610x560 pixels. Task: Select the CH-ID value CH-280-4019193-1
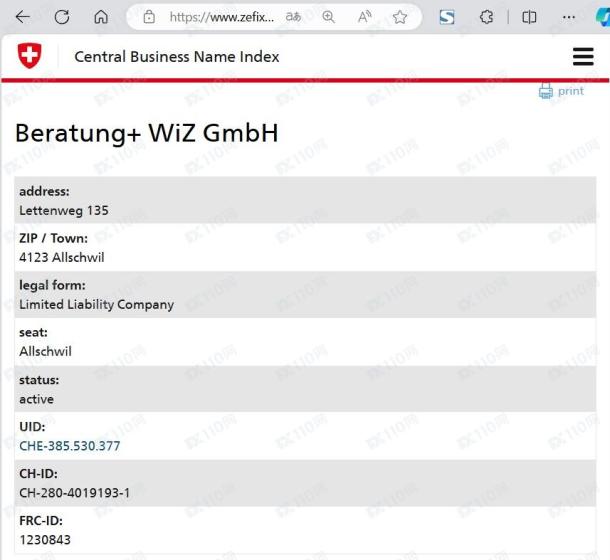[74, 493]
